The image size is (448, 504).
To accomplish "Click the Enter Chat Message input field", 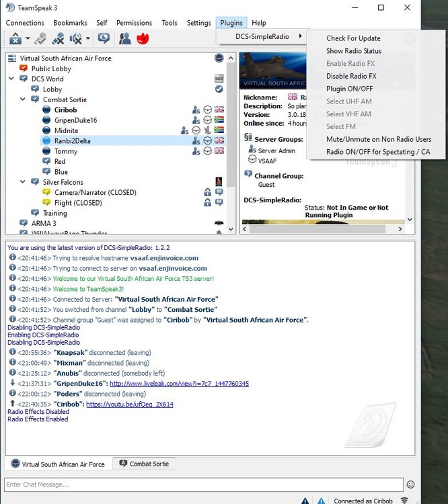I will tap(204, 485).
